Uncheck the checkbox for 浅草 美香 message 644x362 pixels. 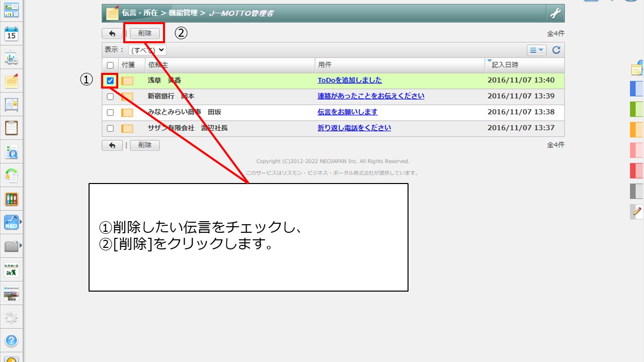click(110, 80)
